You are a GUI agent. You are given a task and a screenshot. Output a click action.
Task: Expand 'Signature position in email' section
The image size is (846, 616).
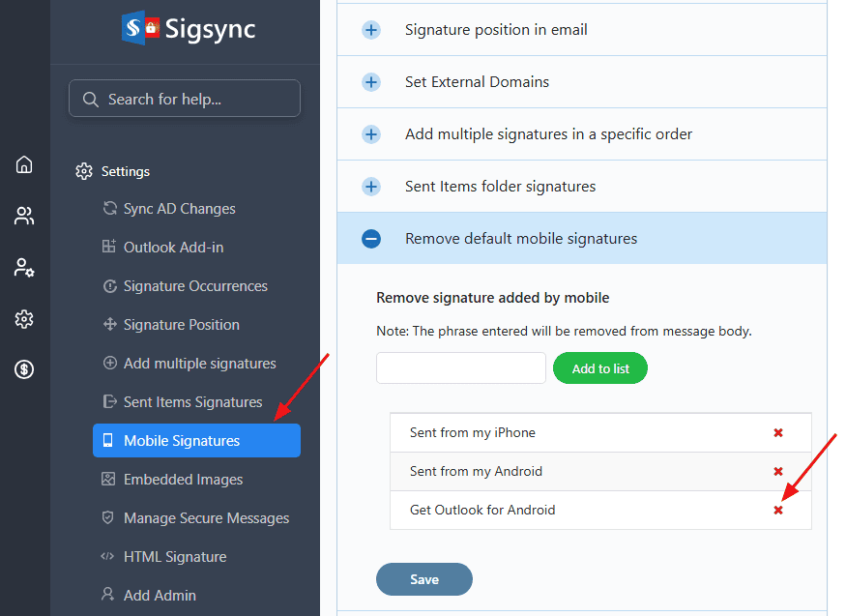click(x=371, y=30)
